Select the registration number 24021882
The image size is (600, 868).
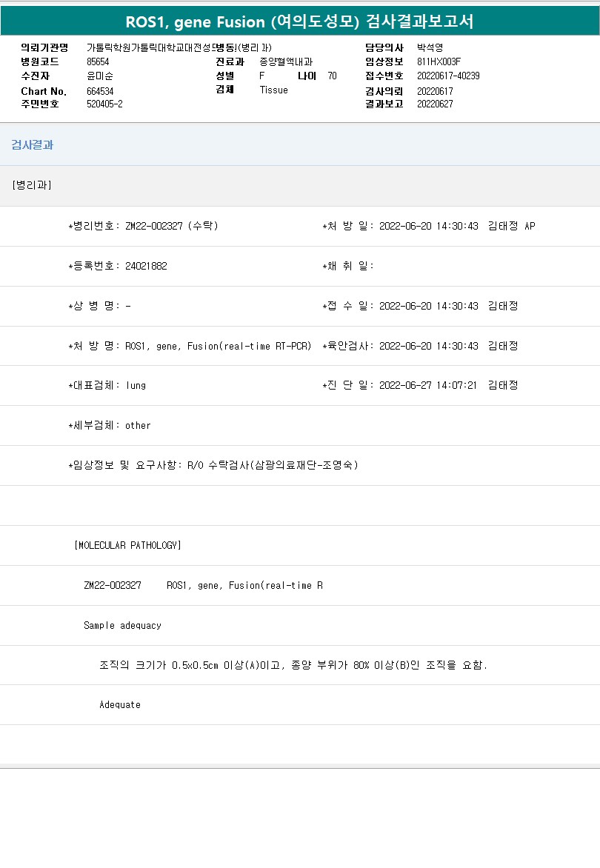coord(146,266)
